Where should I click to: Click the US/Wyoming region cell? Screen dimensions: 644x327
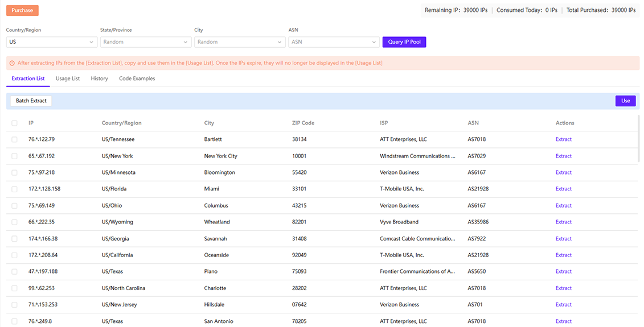(117, 222)
